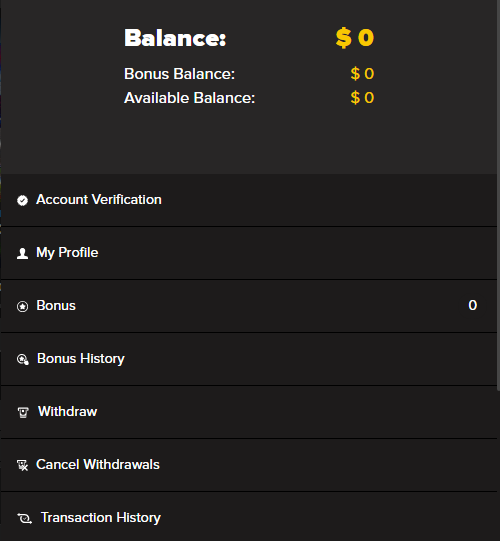Click the My Profile person icon
Image resolution: width=500 pixels, height=541 pixels.
click(x=22, y=253)
